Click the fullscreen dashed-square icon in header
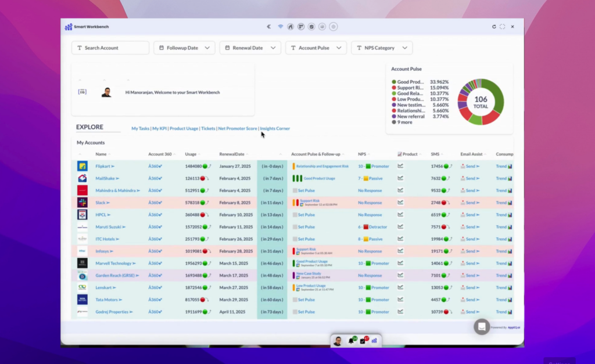Viewport: 595px width, 364px height. pos(503,27)
